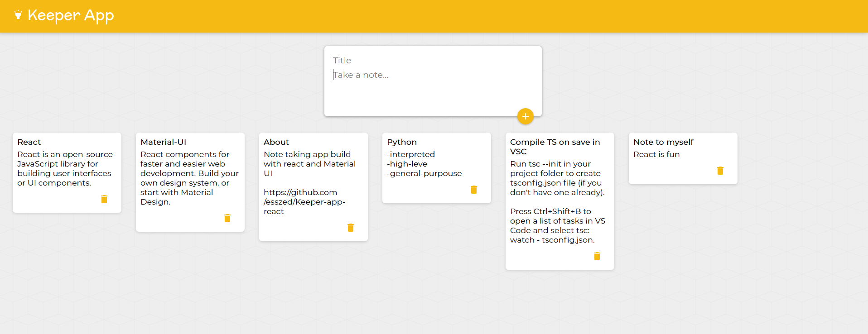Delete the 'Compile TS on save' note
This screenshot has height=334, width=868.
(597, 256)
